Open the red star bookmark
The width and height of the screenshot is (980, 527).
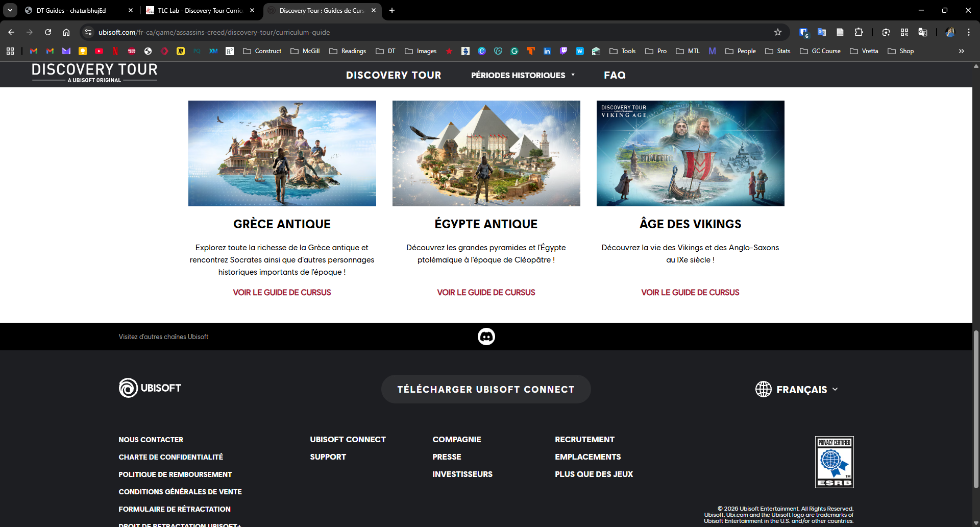click(449, 51)
